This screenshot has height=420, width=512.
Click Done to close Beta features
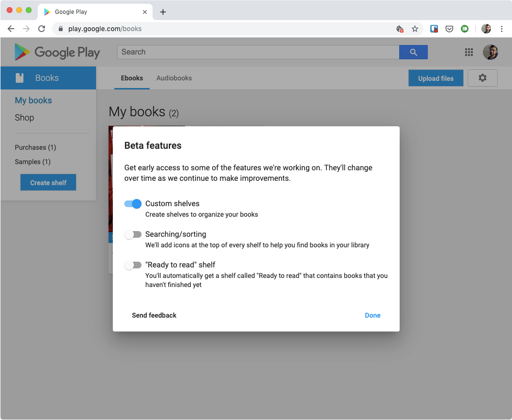(372, 315)
